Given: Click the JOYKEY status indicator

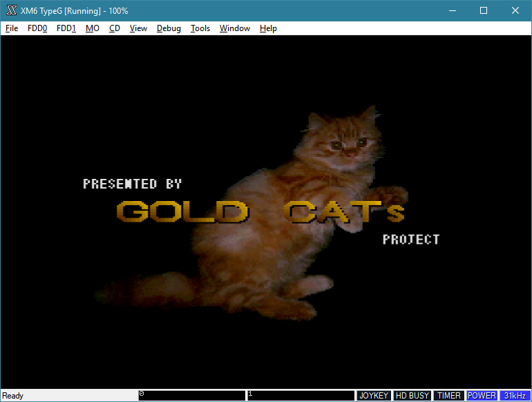Looking at the screenshot, I should click(x=374, y=396).
